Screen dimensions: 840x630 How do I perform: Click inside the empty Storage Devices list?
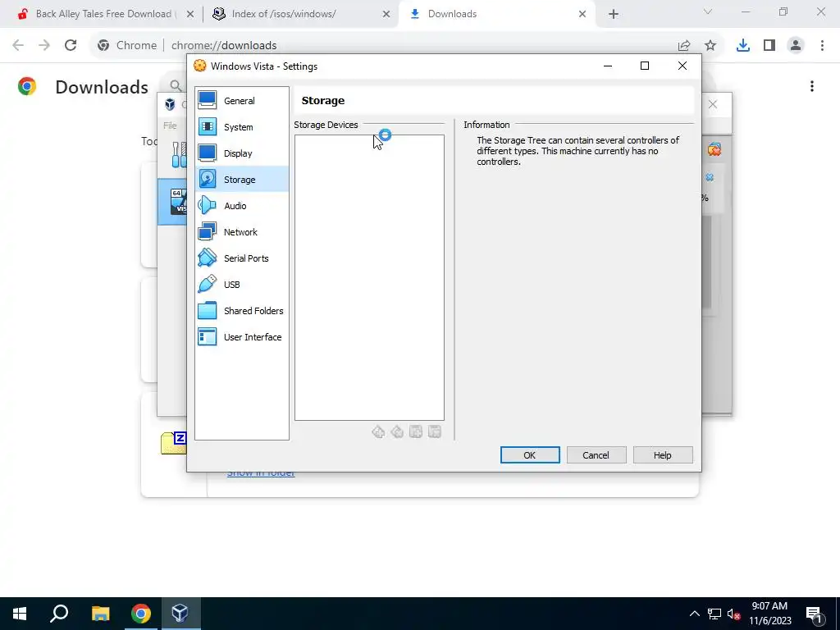(369, 277)
